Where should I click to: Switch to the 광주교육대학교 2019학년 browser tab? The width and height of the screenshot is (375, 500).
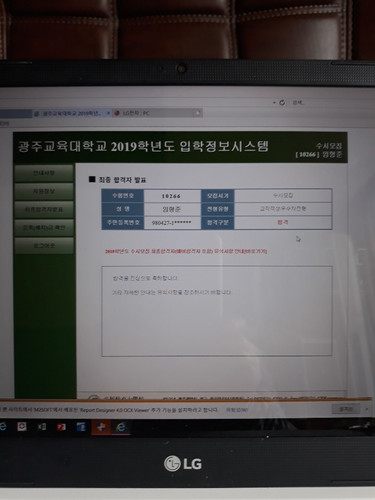tap(71, 113)
